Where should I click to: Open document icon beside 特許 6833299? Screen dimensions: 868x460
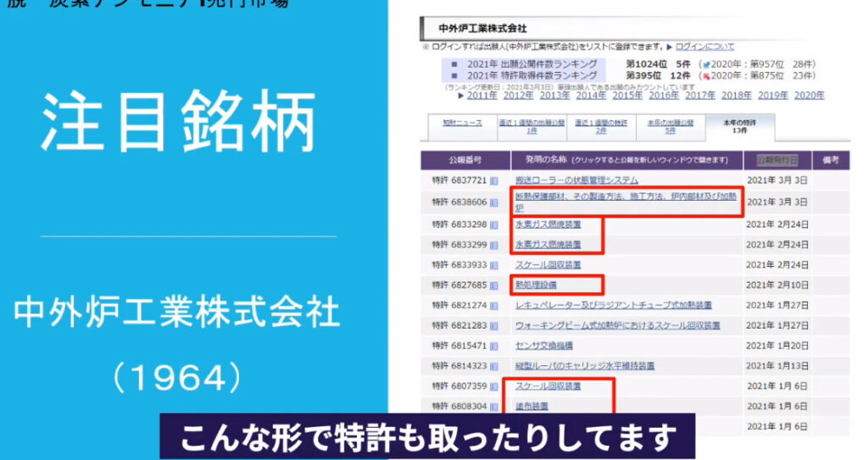(x=494, y=245)
